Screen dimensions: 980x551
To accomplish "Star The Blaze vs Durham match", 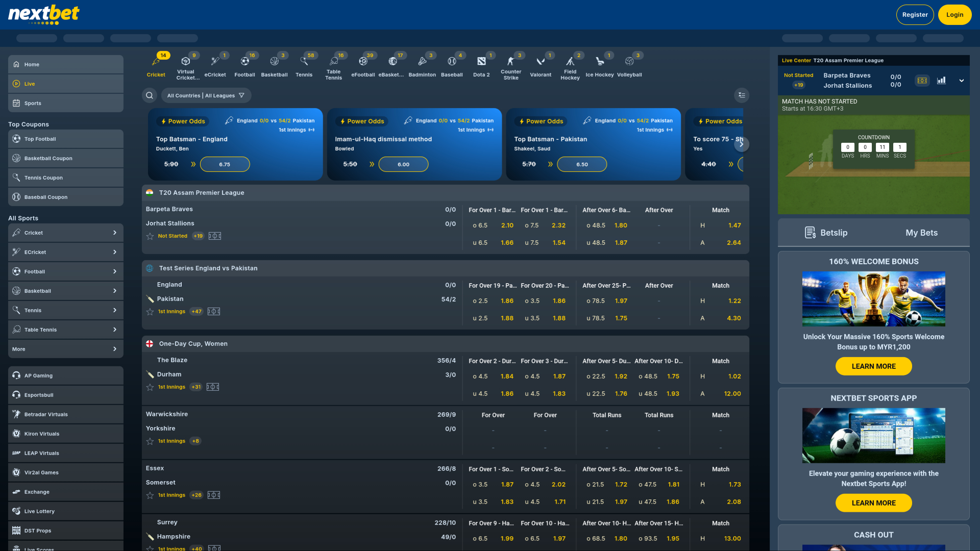I will [x=150, y=387].
